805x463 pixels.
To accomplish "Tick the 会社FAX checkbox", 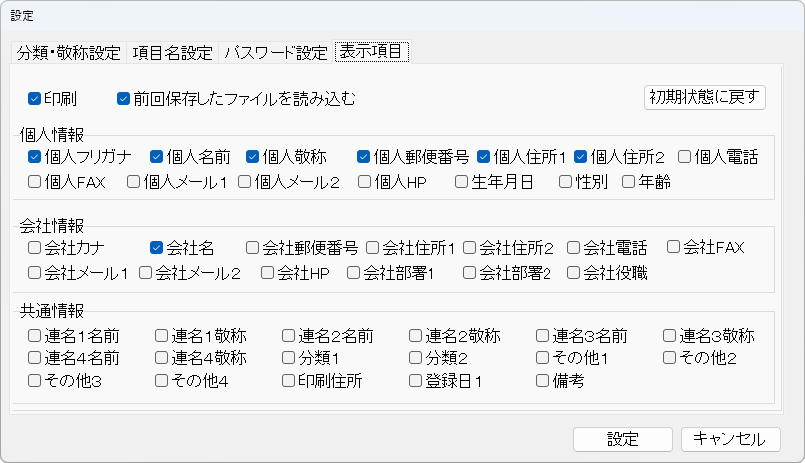I will pyautogui.click(x=674, y=247).
